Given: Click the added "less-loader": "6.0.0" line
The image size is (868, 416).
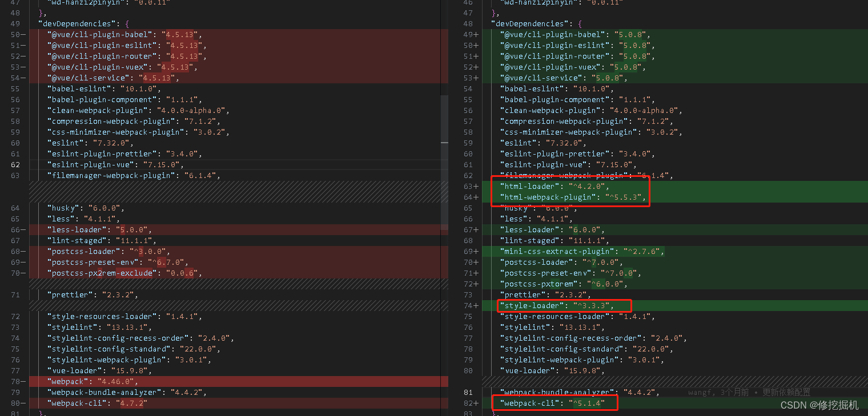Looking at the screenshot, I should [675, 230].
